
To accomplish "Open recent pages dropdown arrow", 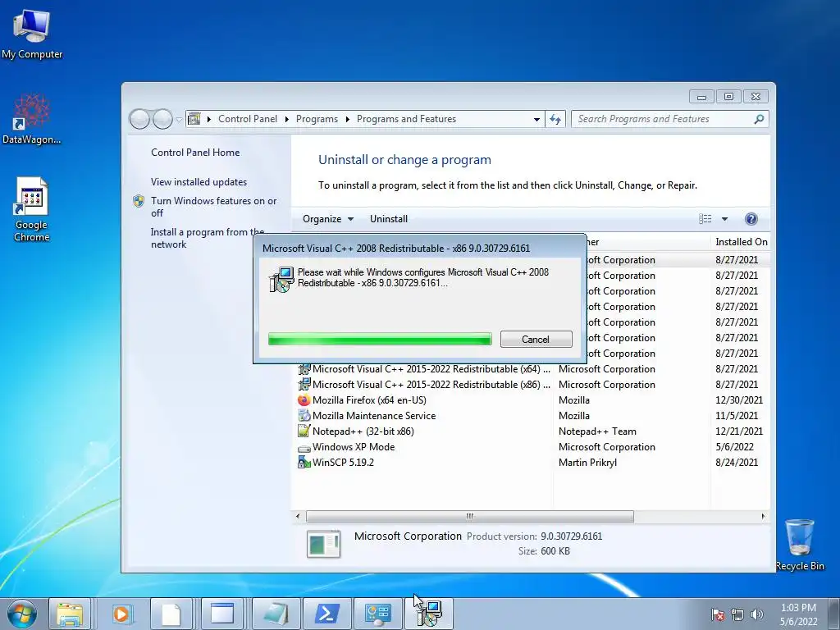I will (179, 120).
